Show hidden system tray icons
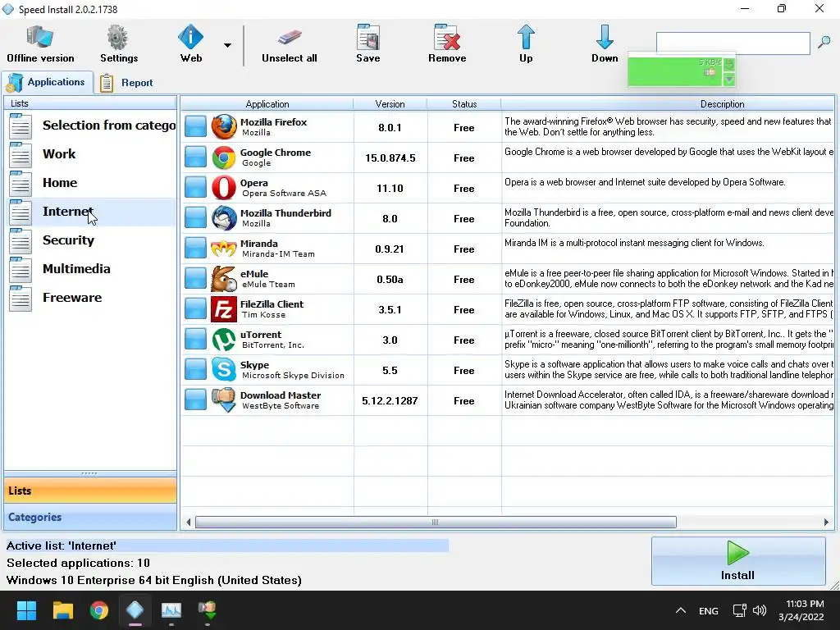The image size is (840, 630). [x=680, y=610]
